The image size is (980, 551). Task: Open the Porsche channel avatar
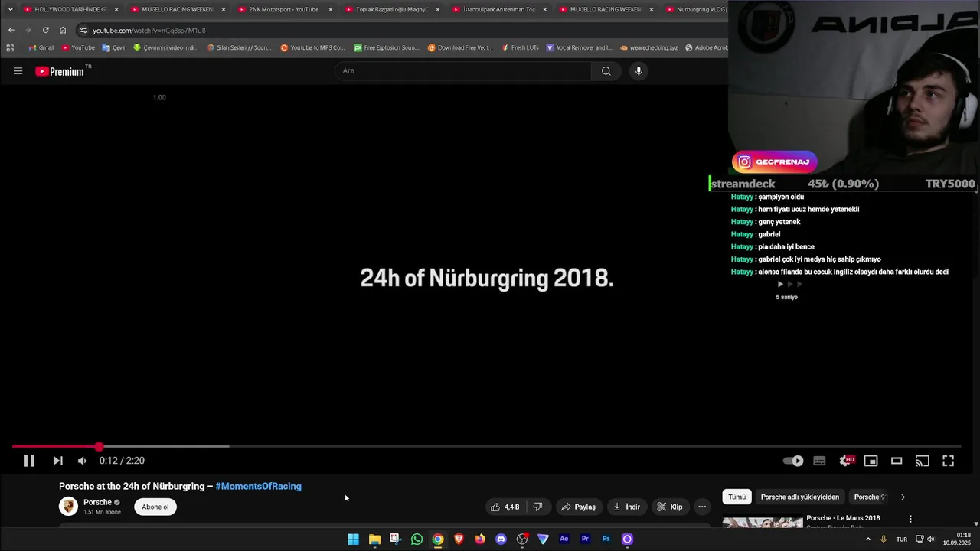tap(68, 506)
